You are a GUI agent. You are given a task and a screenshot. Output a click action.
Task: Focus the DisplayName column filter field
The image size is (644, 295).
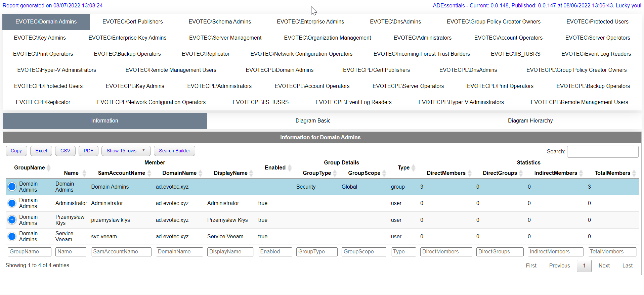[230, 251]
